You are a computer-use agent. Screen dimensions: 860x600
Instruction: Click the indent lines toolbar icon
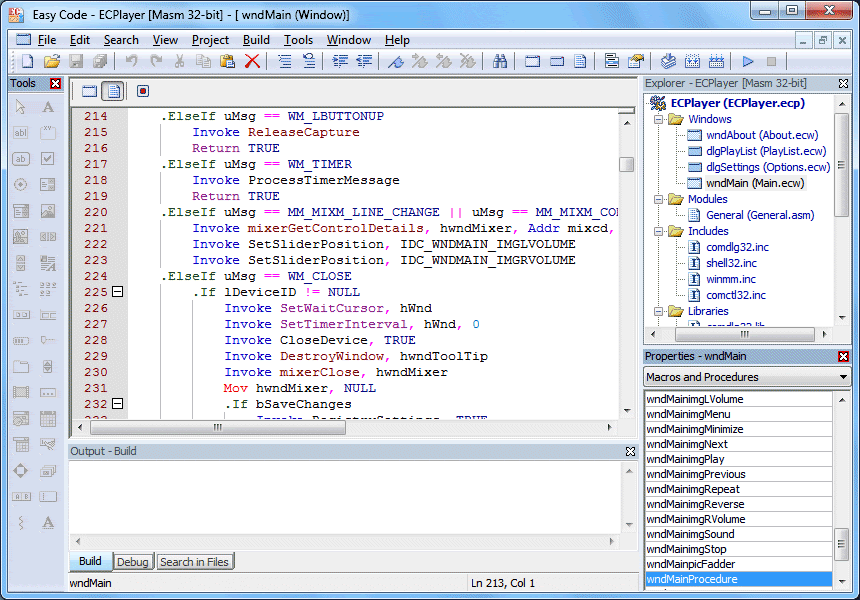point(340,61)
